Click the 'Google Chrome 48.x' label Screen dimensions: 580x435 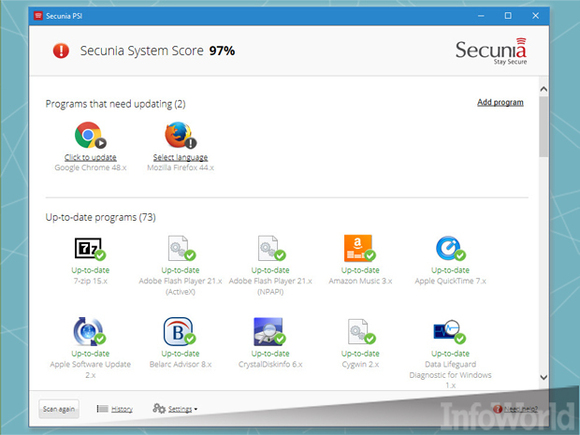(90, 168)
